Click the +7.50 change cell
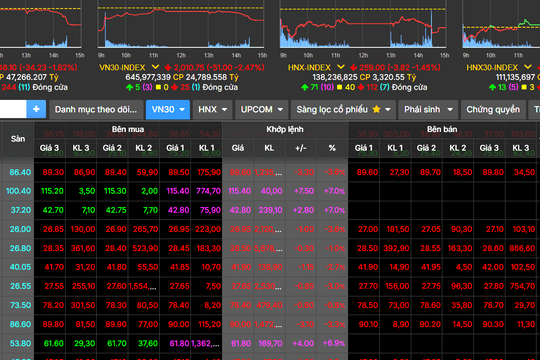 pyautogui.click(x=303, y=191)
